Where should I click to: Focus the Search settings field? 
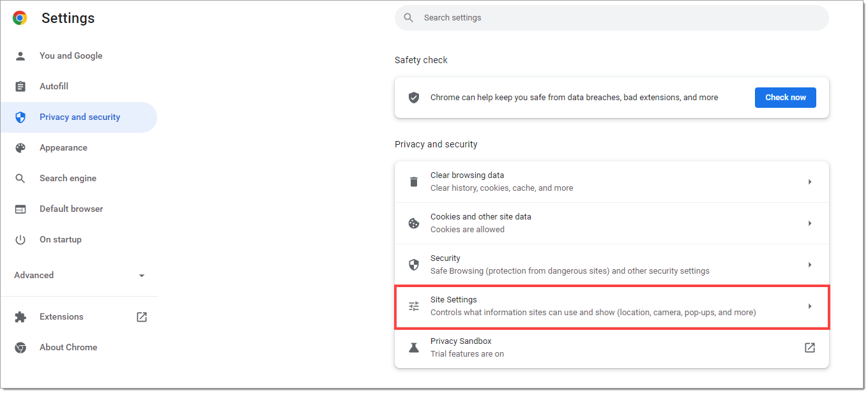[x=612, y=18]
